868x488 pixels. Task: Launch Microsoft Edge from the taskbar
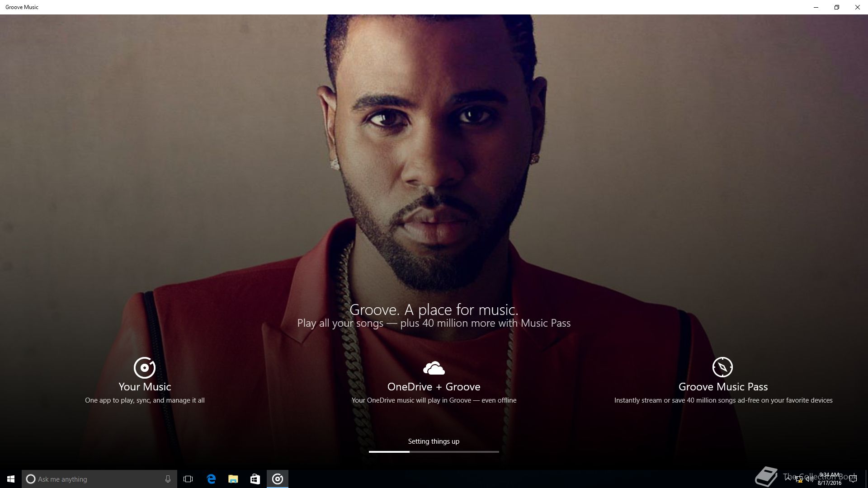[x=211, y=479]
